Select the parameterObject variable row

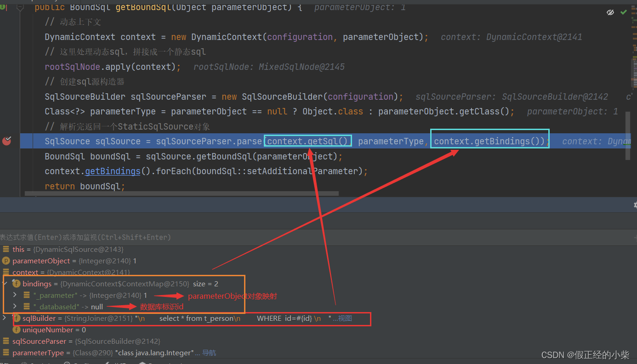coord(318,261)
